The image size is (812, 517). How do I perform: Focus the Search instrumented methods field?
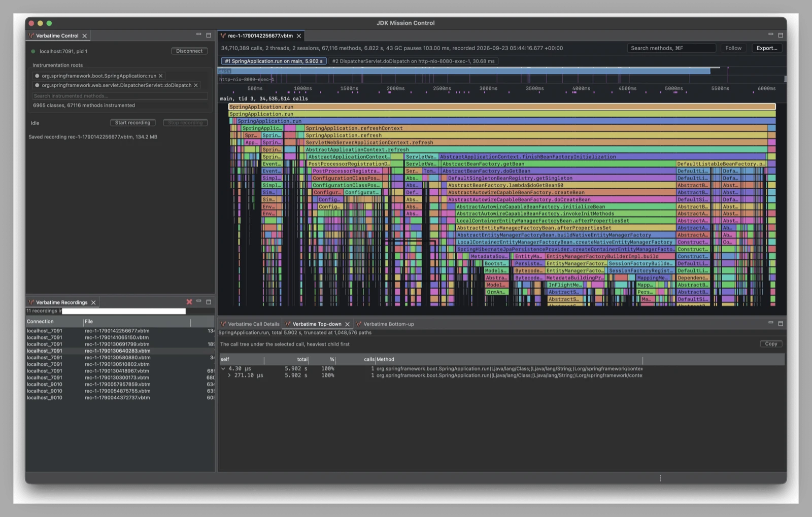point(120,96)
